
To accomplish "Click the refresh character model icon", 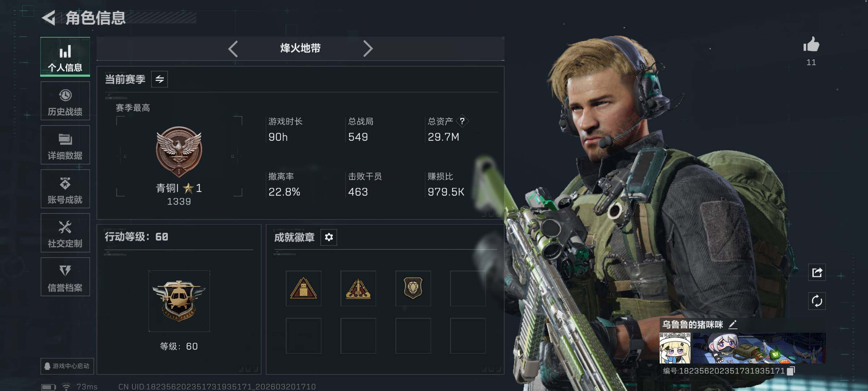I will coord(817,301).
